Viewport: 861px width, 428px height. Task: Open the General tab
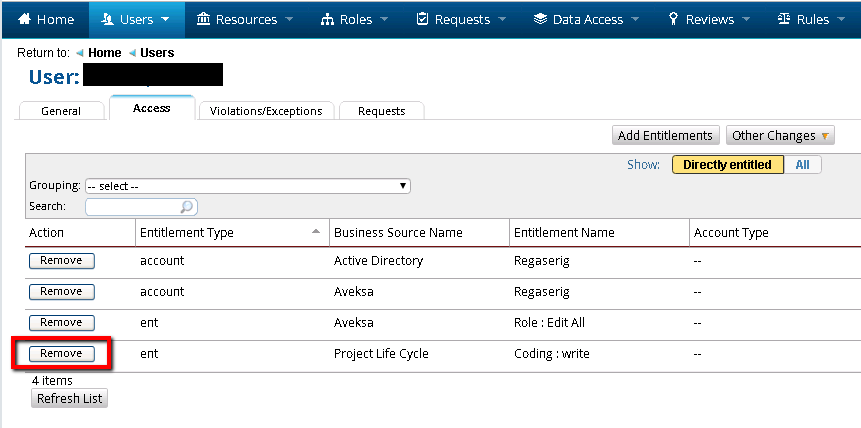[61, 111]
